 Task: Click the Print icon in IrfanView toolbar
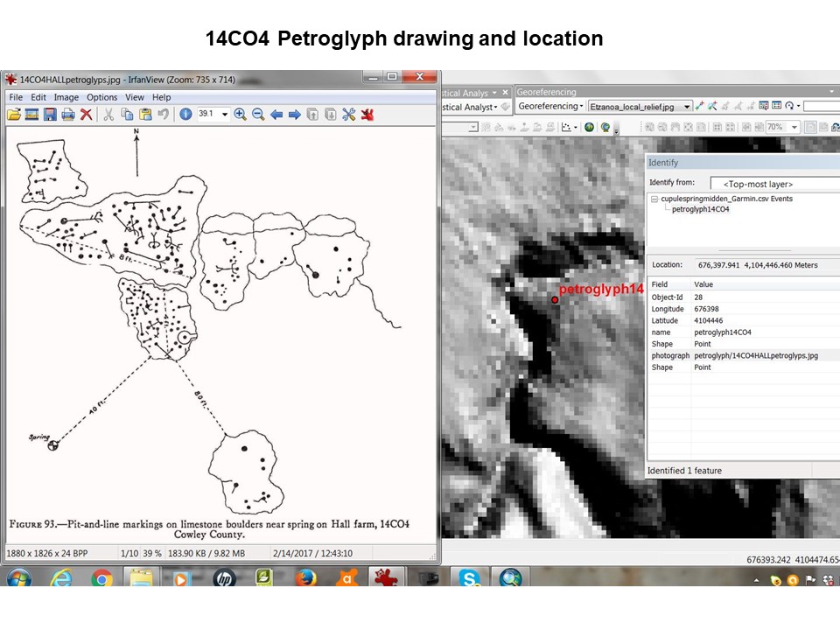68,114
